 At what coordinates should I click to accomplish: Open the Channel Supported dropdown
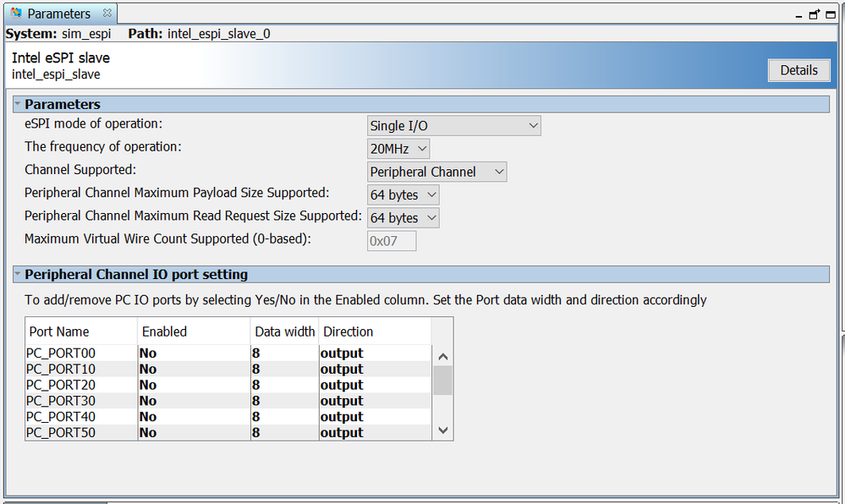[x=437, y=172]
